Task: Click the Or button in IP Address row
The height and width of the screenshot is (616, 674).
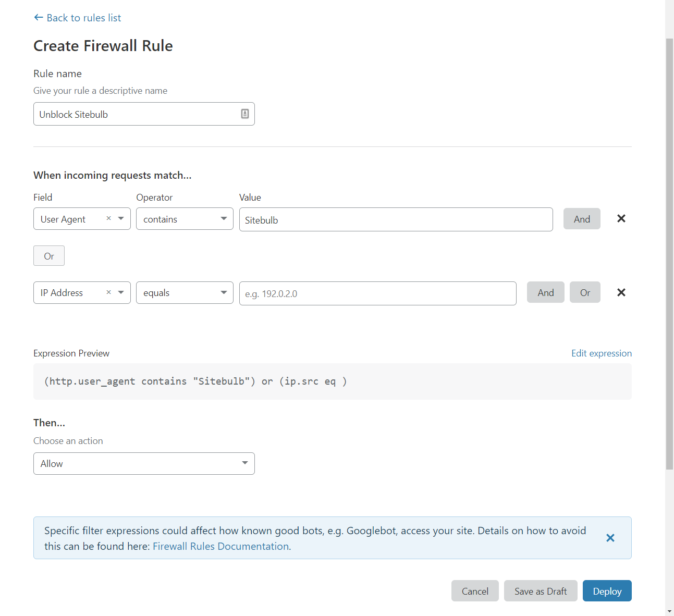Action: [x=585, y=292]
